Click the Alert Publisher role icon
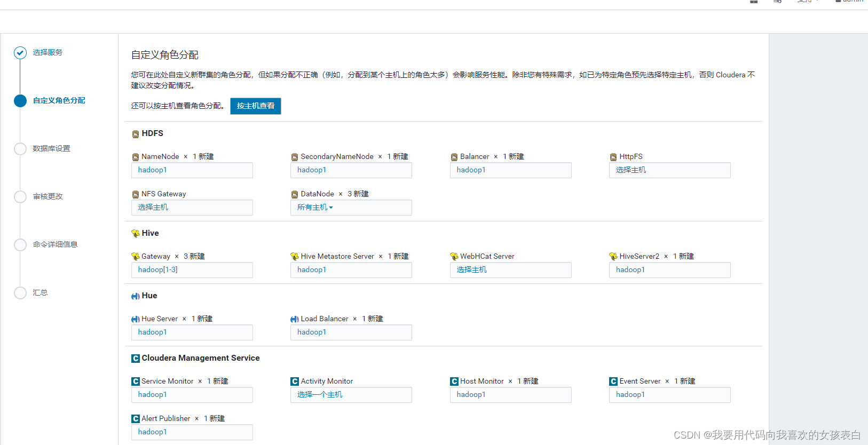The height and width of the screenshot is (445, 868). click(x=136, y=419)
